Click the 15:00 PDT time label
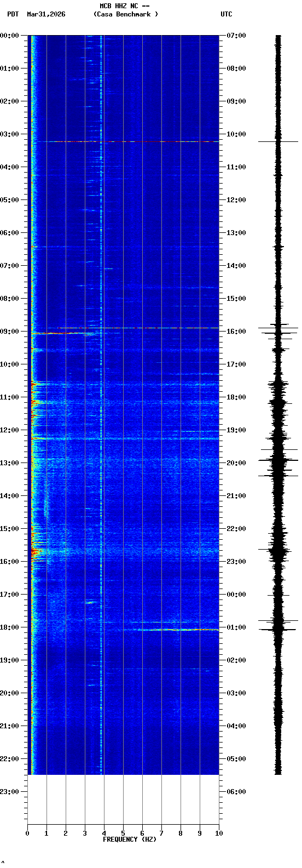The height and width of the screenshot is (868, 302). tap(10, 529)
